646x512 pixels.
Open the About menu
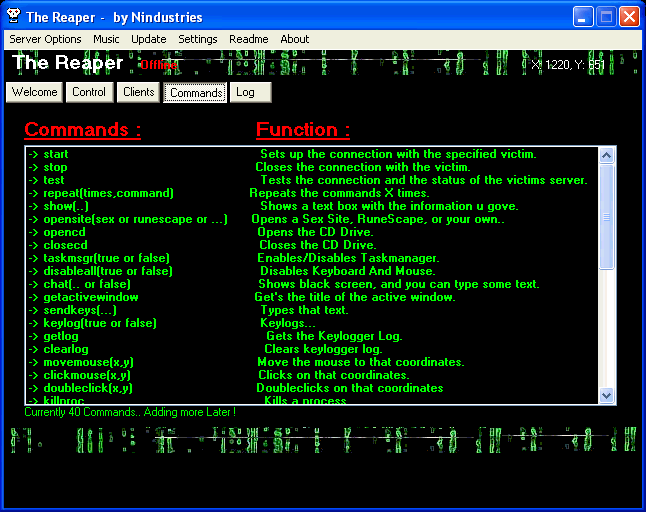(295, 39)
